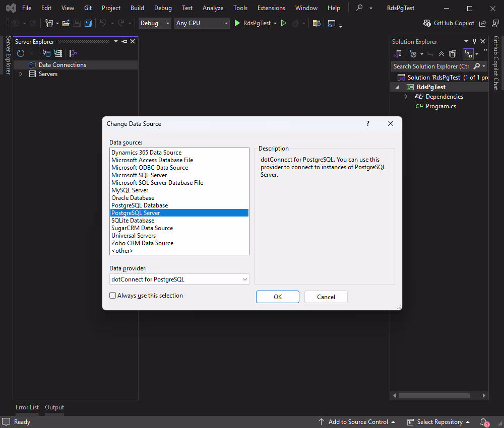Sync Solution Explorer with active document
This screenshot has width=504, height=428.
tap(430, 54)
